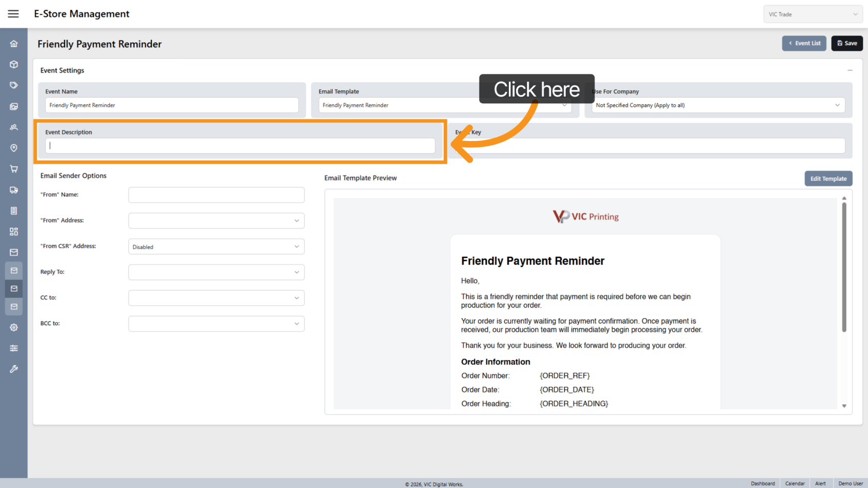
Task: Click the delivery truck icon in sidebar
Action: coord(14,190)
